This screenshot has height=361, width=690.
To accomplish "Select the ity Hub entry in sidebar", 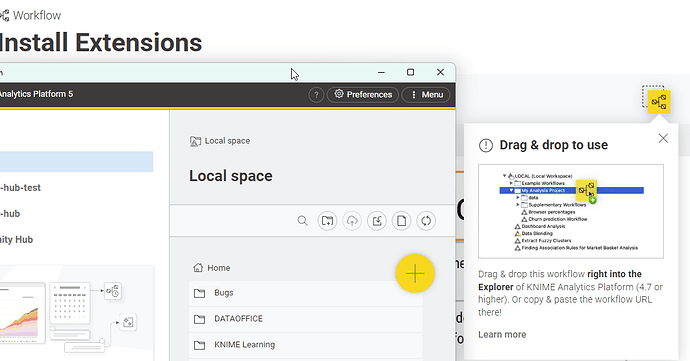I will 17,239.
